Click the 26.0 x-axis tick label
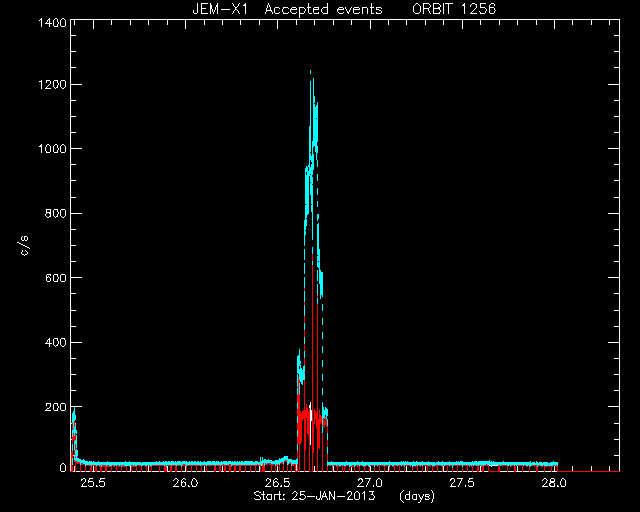This screenshot has width=640, height=512. tap(185, 483)
